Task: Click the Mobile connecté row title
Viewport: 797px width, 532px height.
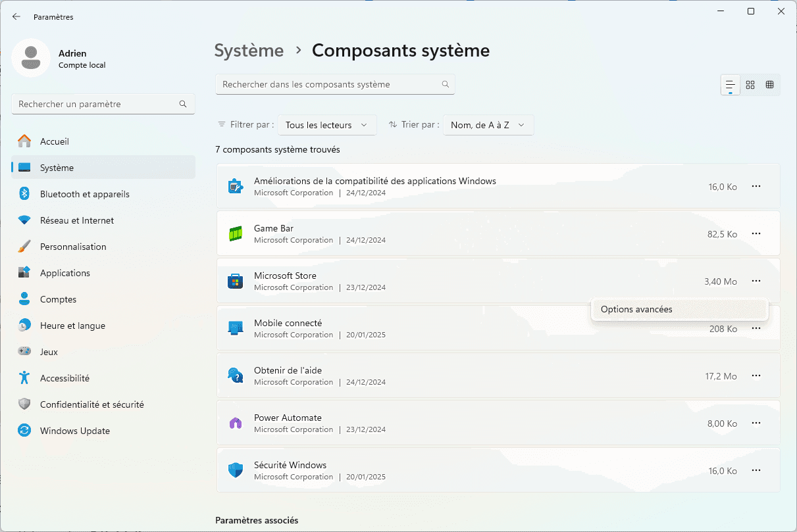Action: click(x=288, y=323)
